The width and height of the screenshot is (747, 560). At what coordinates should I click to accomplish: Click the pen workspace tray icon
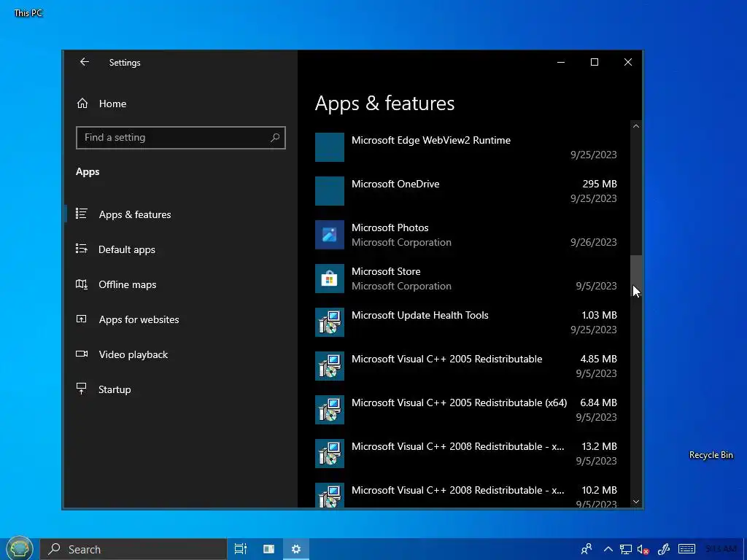coord(664,549)
